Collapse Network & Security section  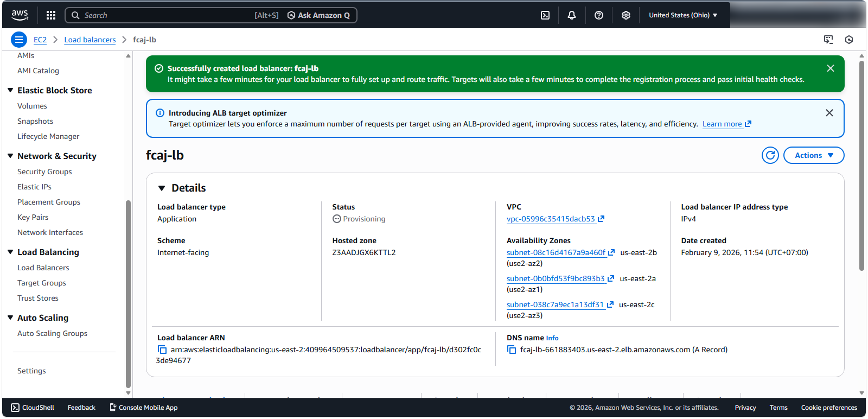click(x=10, y=156)
